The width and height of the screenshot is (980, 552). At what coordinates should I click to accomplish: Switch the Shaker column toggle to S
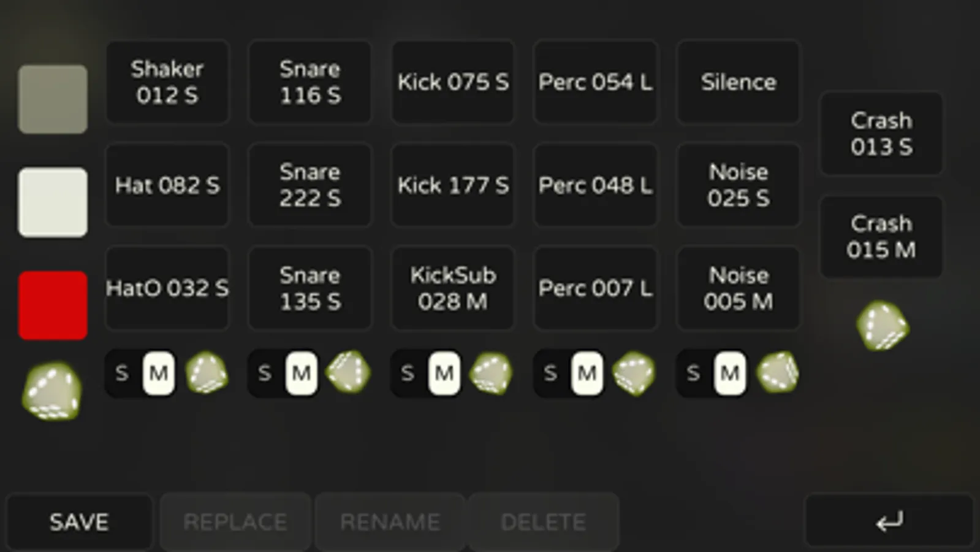(122, 373)
